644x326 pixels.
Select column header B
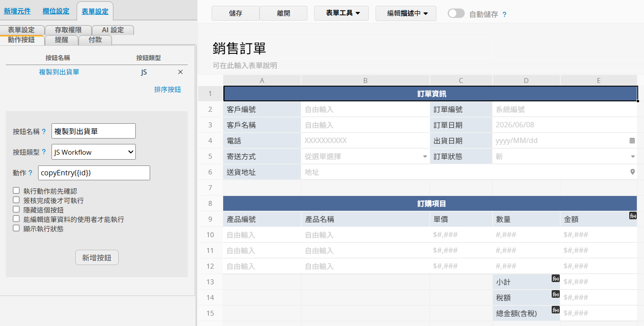pos(365,80)
